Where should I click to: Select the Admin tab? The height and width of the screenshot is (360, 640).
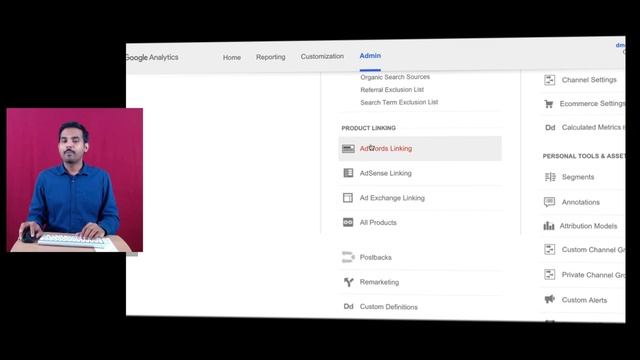click(x=370, y=56)
